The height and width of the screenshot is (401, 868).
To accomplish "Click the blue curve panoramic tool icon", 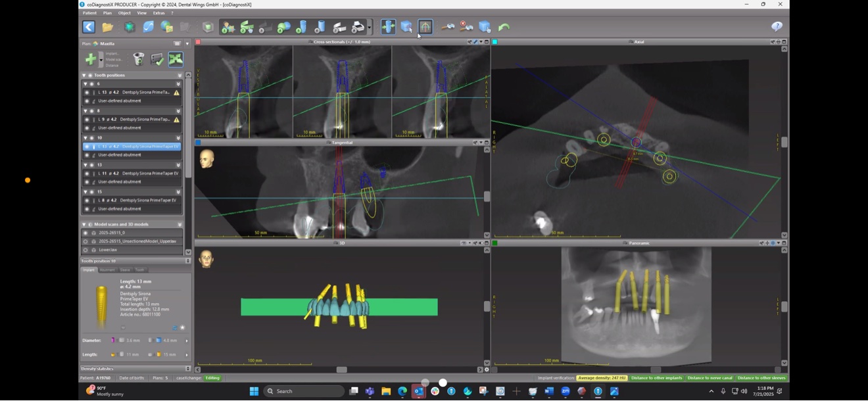I will [149, 27].
